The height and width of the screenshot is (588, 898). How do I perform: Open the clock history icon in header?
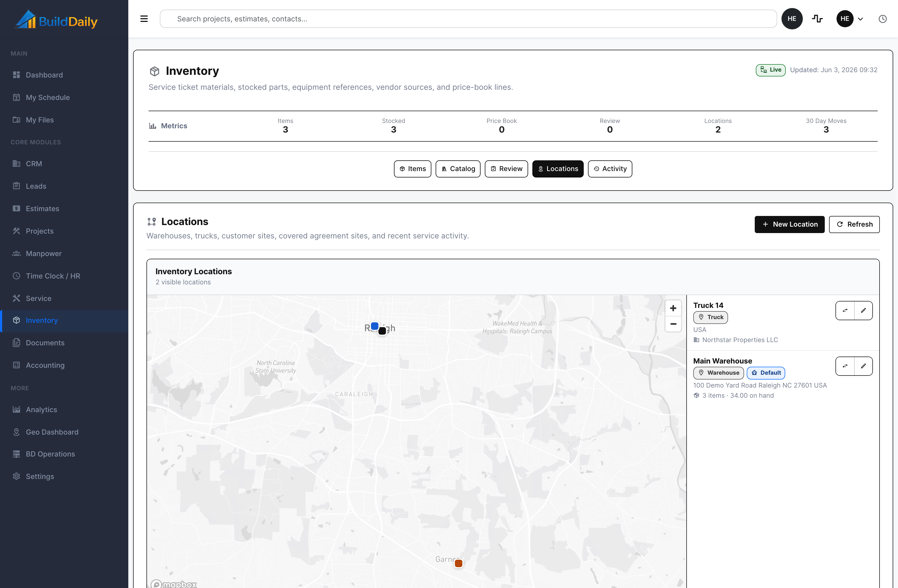[882, 19]
